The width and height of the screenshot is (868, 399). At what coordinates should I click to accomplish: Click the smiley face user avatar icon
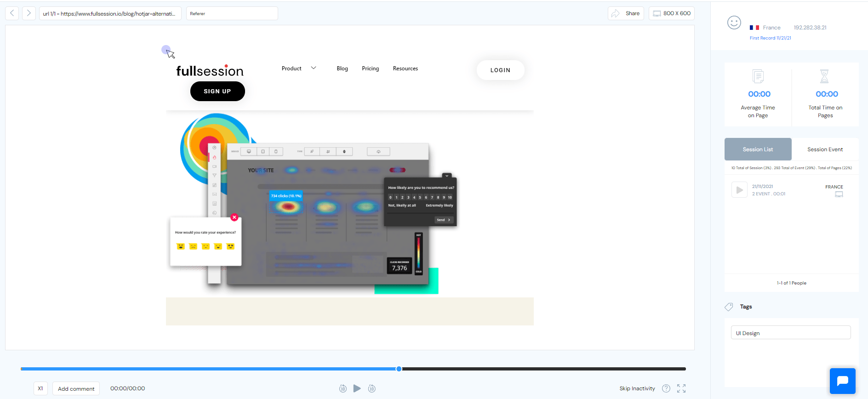coord(734,23)
